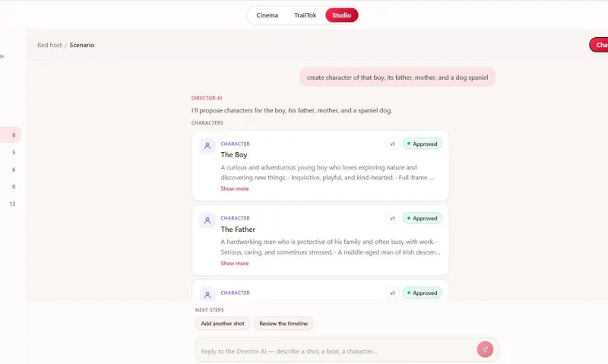
Task: Click the third character card avatar icon
Action: 207,295
